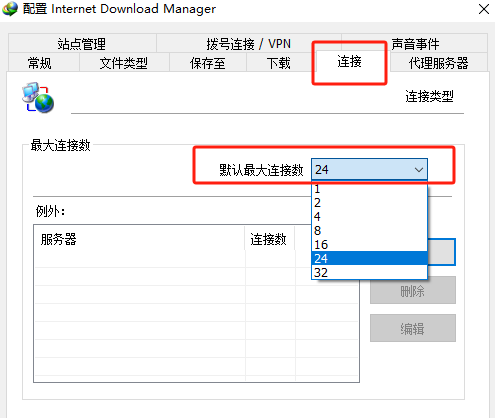Open the 代理服务器 tab
This screenshot has width=495, height=418.
coord(439,63)
